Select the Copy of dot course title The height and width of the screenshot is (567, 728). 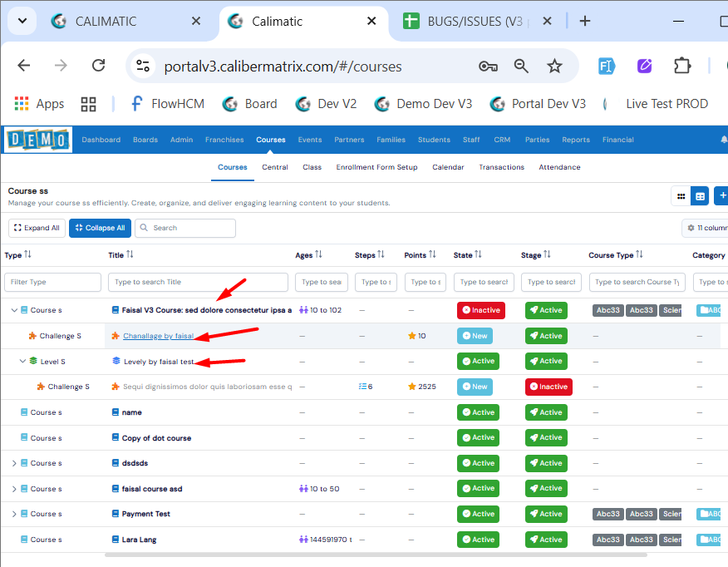pos(156,438)
